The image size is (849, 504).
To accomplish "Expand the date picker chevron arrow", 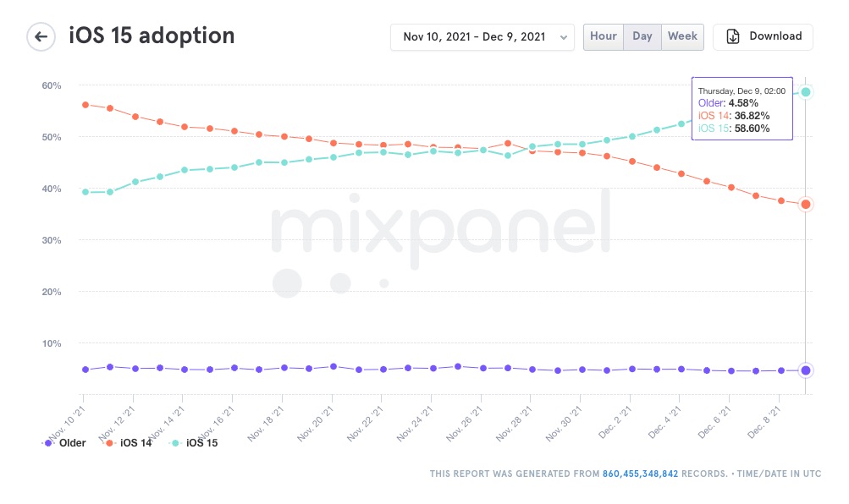I will point(564,37).
